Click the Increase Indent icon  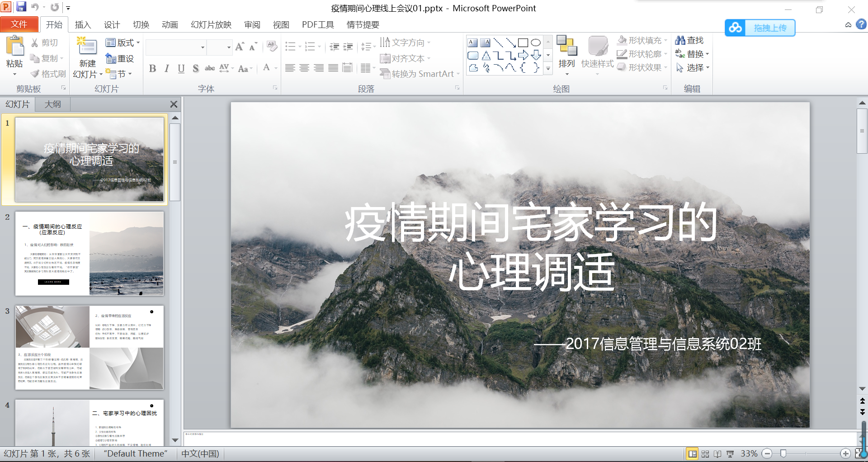[x=348, y=47]
